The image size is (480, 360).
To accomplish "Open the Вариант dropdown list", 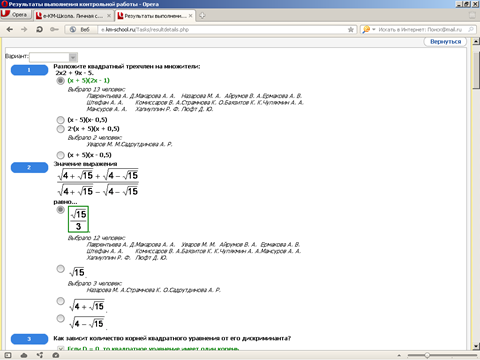I will click(53, 57).
